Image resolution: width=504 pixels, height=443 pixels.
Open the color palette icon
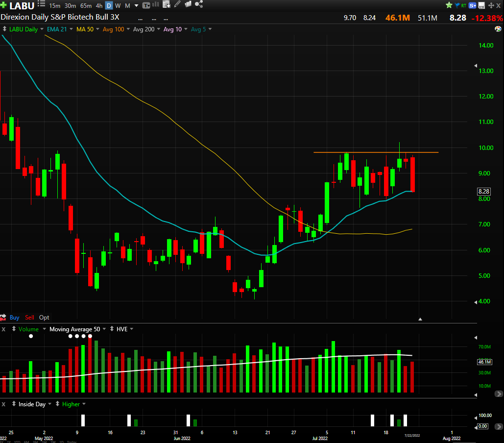[x=498, y=29]
